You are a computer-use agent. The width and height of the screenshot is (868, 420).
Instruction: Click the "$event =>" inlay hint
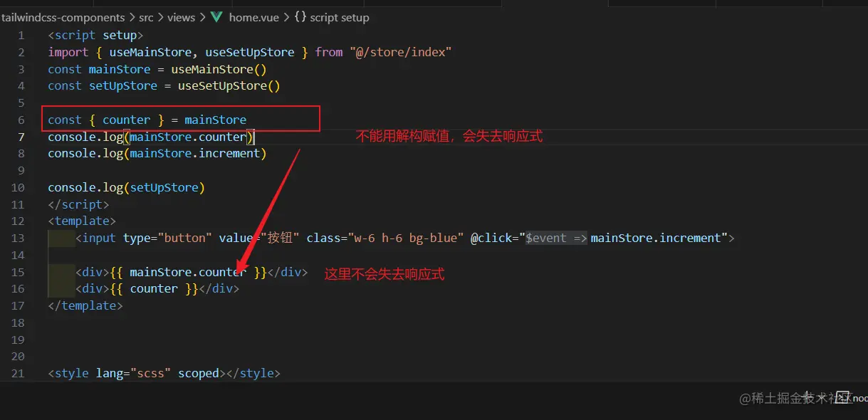tap(556, 238)
